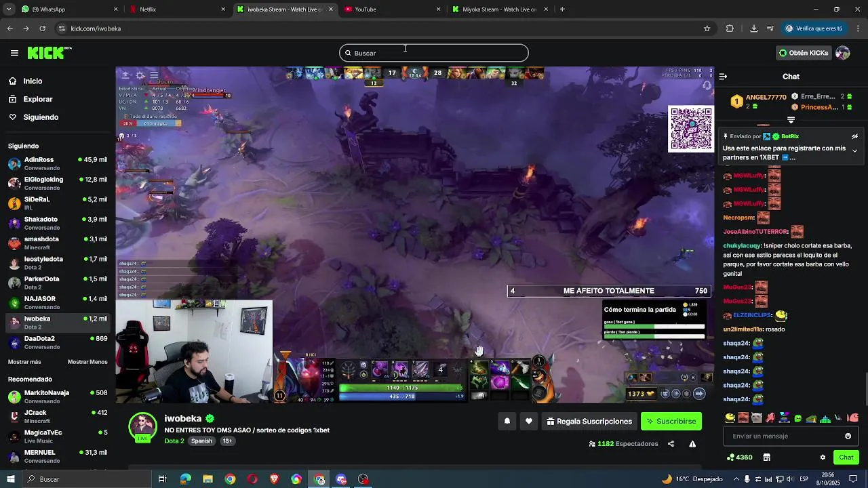
Task: Collapse the chat panel with the arrow icon
Action: [x=723, y=77]
